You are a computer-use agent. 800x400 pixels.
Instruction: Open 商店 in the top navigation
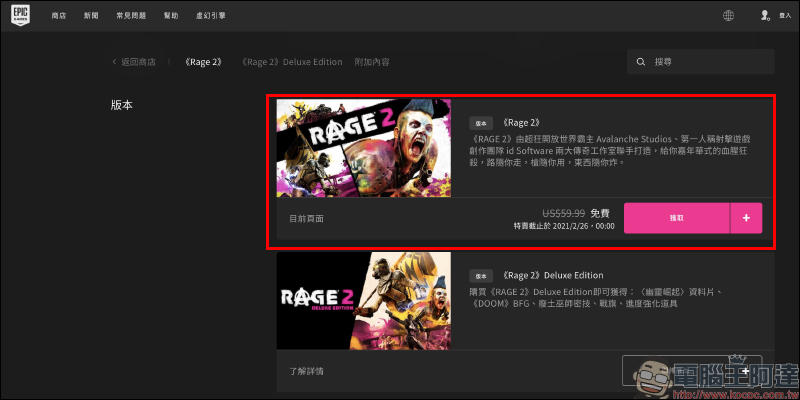point(59,16)
